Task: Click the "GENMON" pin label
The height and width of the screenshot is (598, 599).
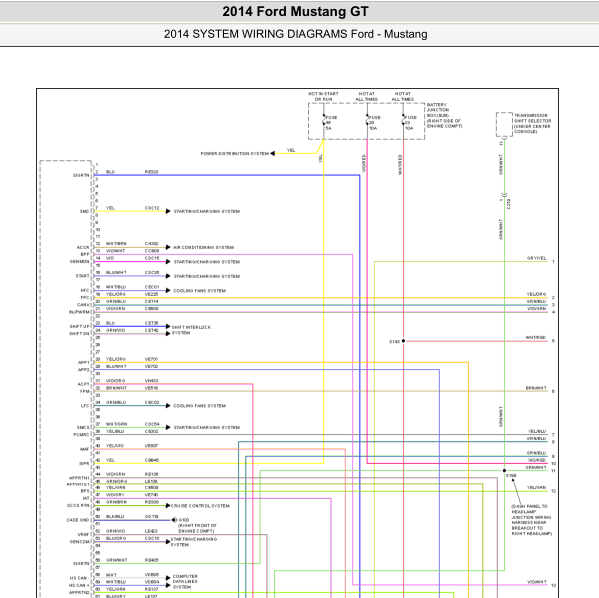Action: 79,262
